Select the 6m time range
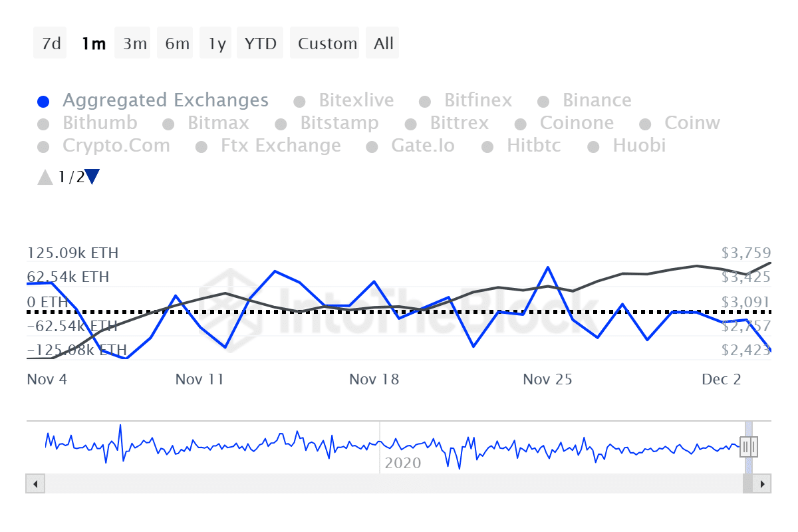Image resolution: width=798 pixels, height=532 pixels. [177, 44]
